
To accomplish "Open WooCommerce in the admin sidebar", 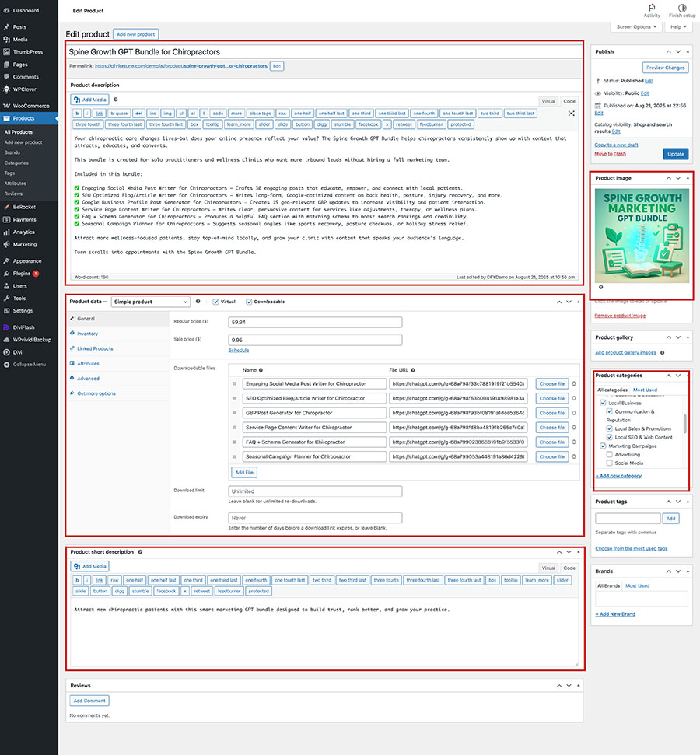I will (30, 106).
